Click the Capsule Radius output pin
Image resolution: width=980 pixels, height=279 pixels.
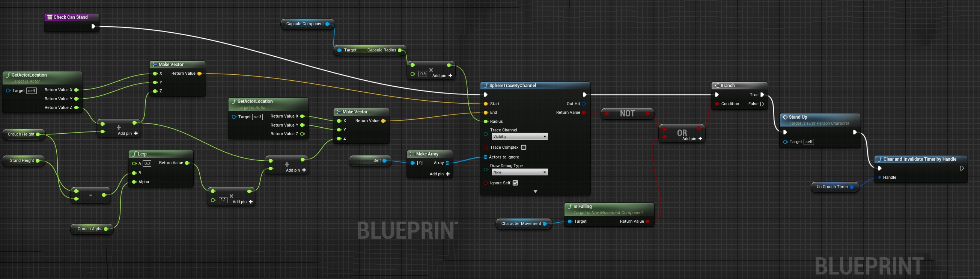(x=400, y=50)
